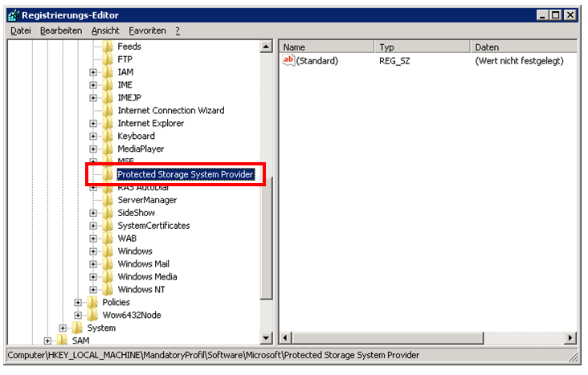588x375 pixels.
Task: Expand the Windows Mail key
Action: point(93,264)
